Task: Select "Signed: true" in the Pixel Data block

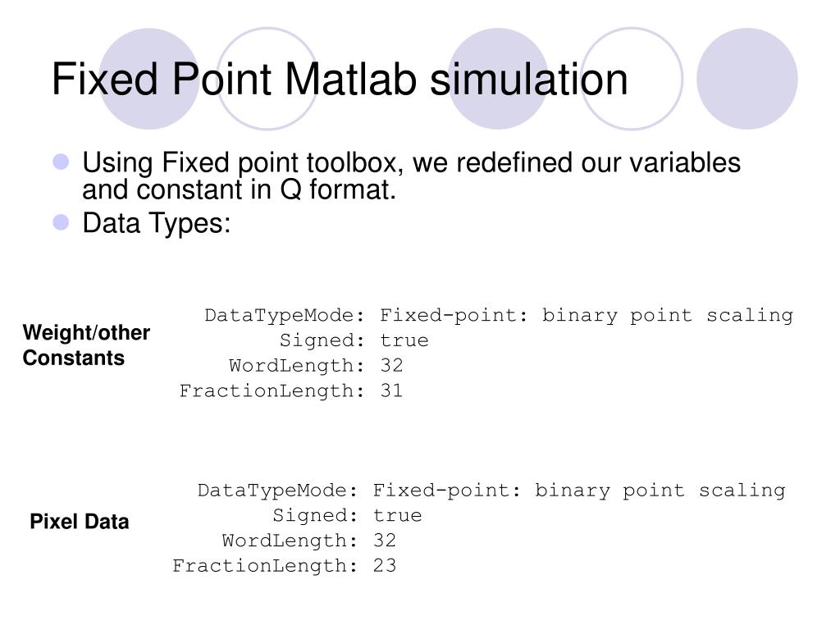Action: click(x=347, y=515)
